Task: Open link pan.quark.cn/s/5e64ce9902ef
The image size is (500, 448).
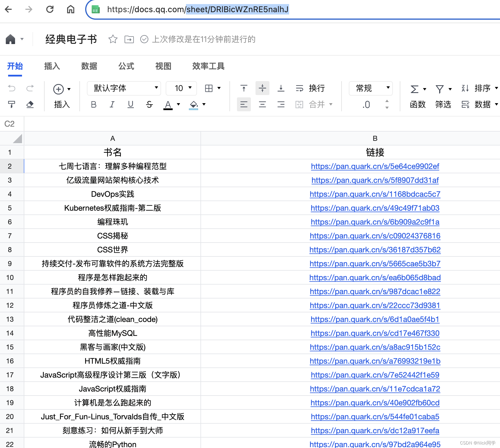Action: (x=375, y=166)
